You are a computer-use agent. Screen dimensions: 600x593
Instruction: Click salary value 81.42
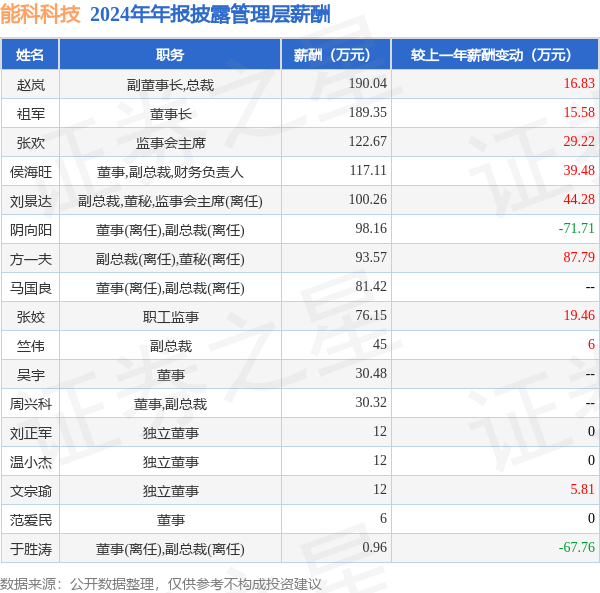click(371, 287)
